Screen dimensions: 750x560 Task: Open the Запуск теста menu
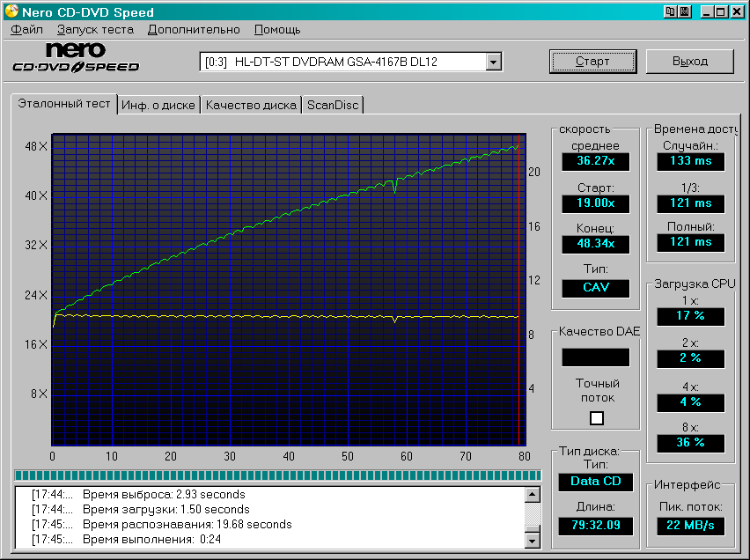click(95, 29)
